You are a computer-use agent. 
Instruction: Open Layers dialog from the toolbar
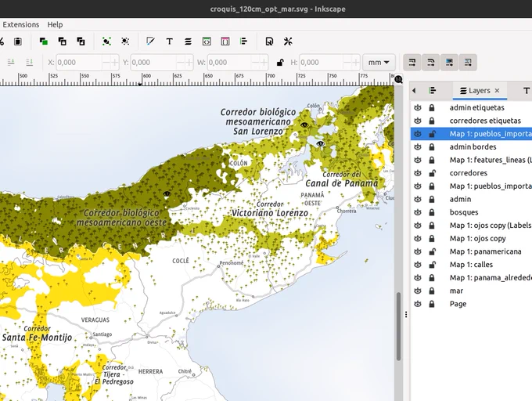coord(188,42)
